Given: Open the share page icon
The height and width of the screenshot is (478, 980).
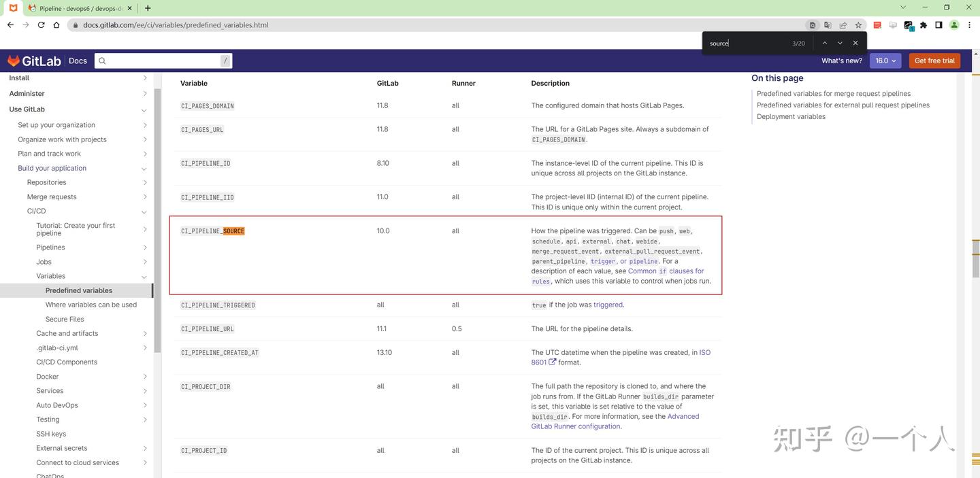Looking at the screenshot, I should click(x=843, y=24).
